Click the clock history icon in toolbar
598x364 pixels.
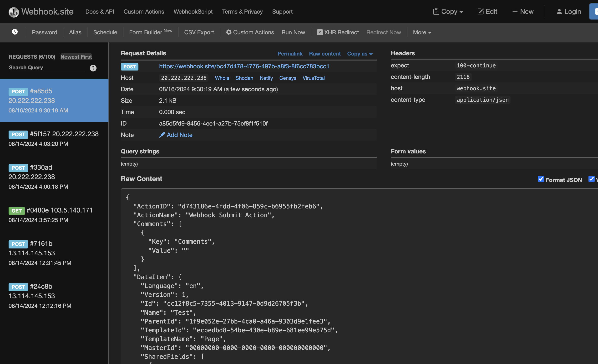coord(15,32)
